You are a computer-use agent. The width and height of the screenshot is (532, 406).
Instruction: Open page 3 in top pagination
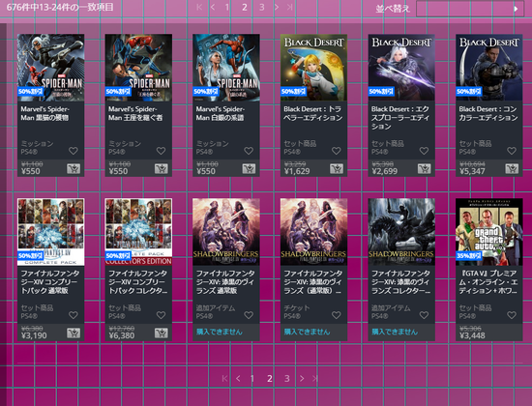(x=262, y=7)
